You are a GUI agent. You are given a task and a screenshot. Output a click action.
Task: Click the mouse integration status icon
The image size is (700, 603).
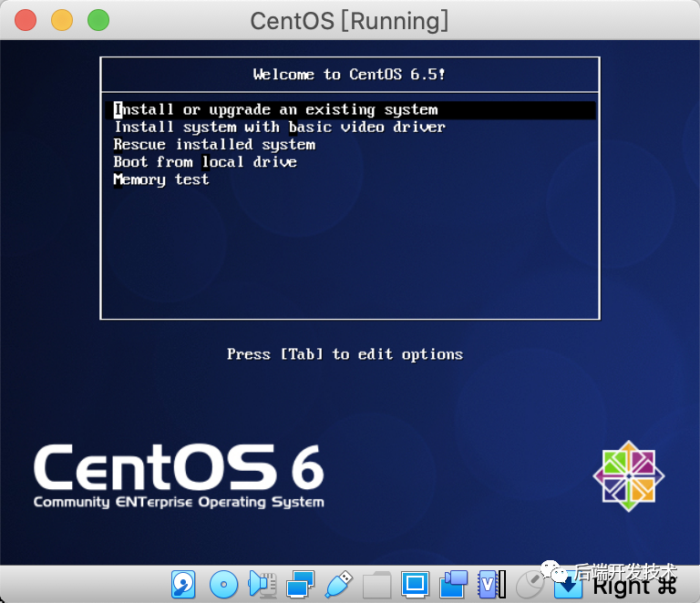[x=530, y=584]
